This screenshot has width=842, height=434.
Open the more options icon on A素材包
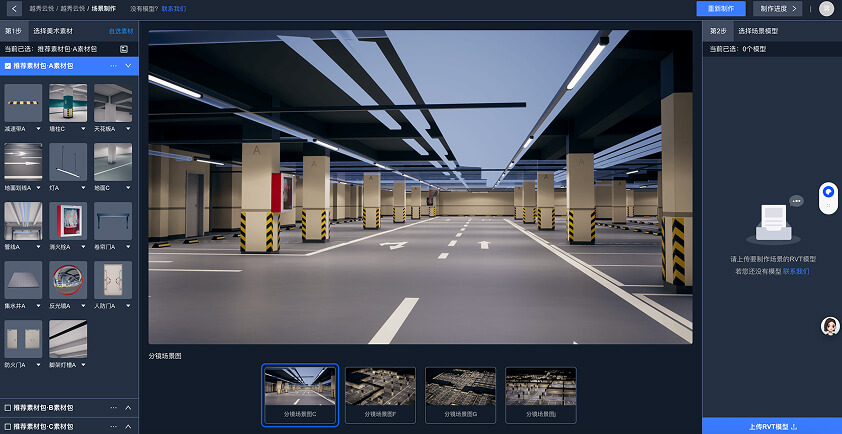113,66
